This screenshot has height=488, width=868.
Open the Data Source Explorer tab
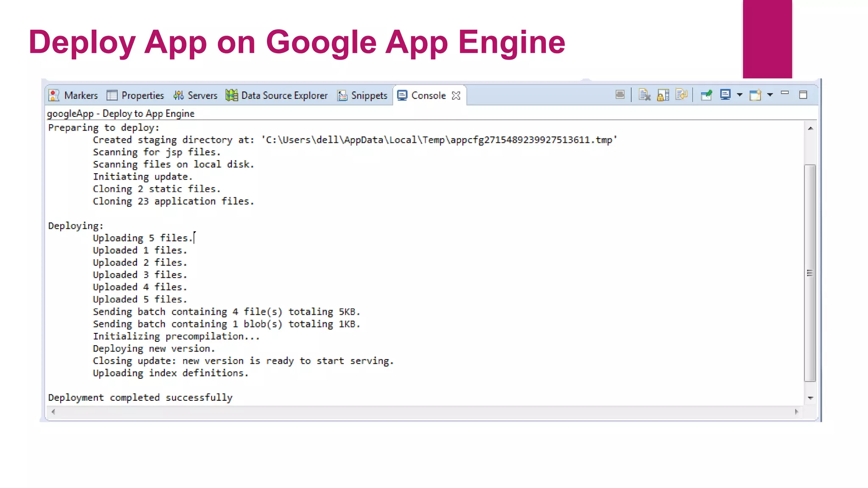point(277,95)
